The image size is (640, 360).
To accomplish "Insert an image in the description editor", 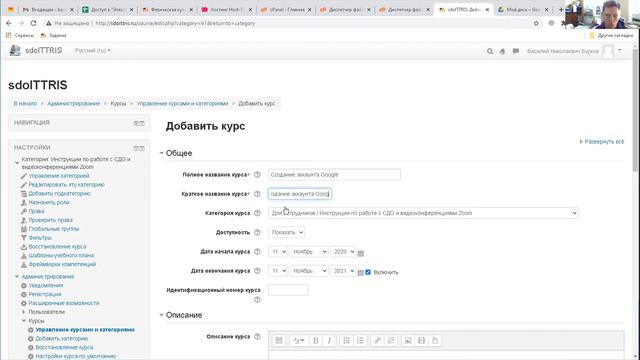I will (x=408, y=340).
